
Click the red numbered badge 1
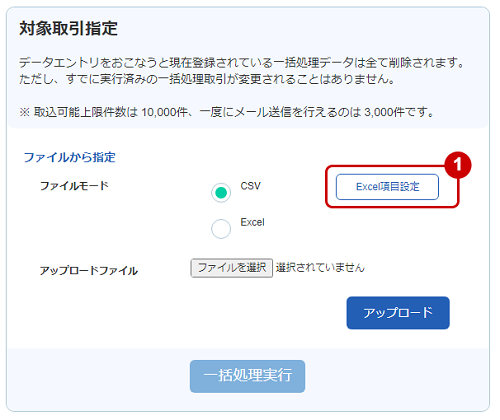pos(458,164)
